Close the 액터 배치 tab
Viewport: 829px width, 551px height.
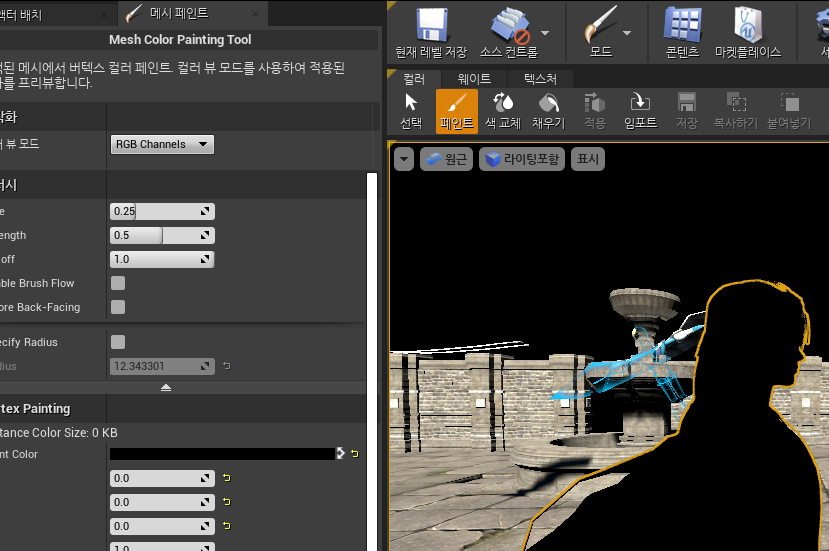pyautogui.click(x=104, y=15)
